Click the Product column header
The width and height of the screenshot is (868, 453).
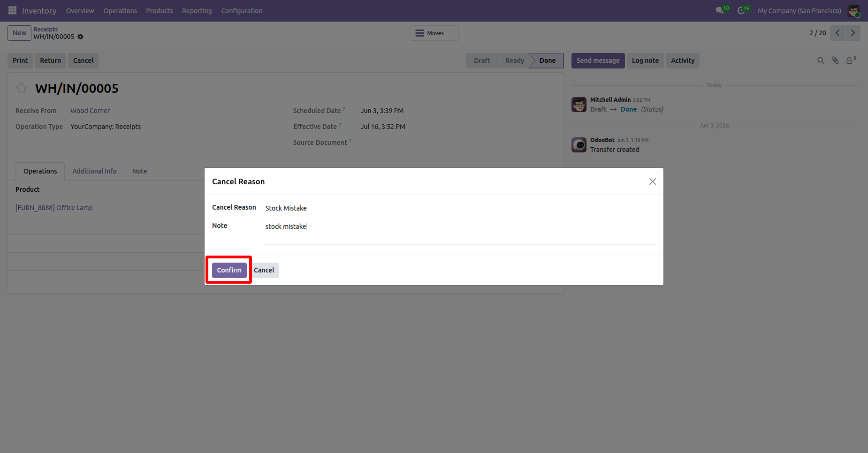tap(28, 189)
